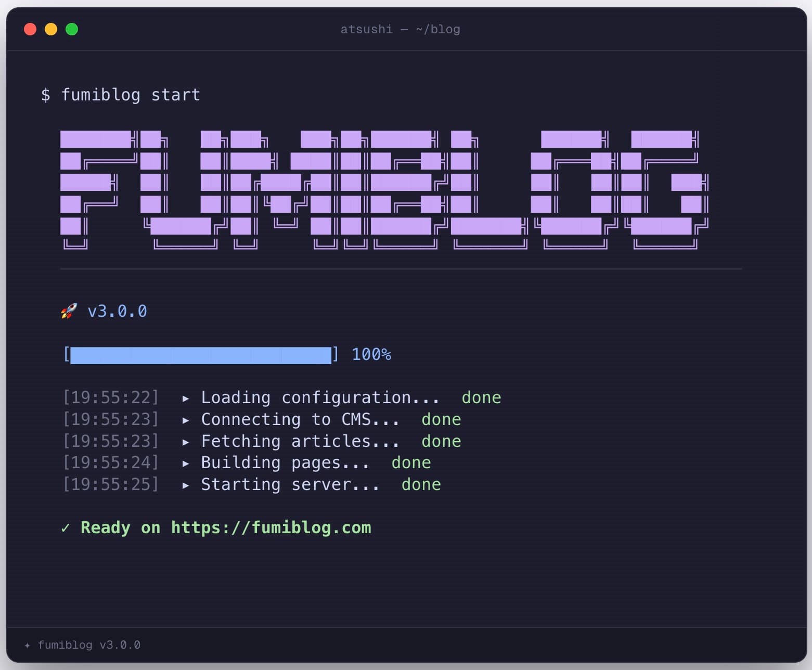Click the arrow before Building pages
Screen dimensions: 812x670
click(186, 462)
